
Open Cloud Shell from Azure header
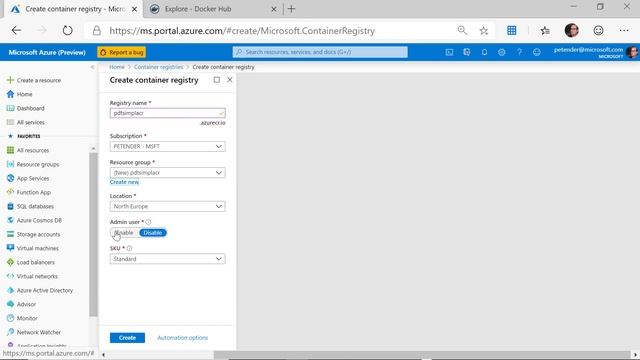pos(449,52)
